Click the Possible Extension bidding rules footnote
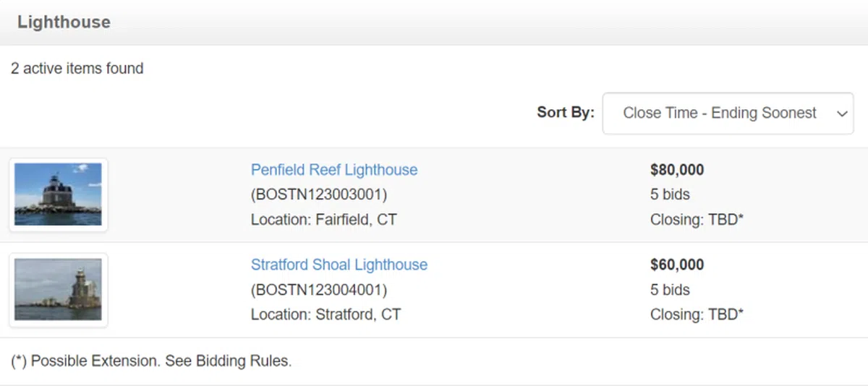Viewport: 868px width, 386px height. (151, 361)
